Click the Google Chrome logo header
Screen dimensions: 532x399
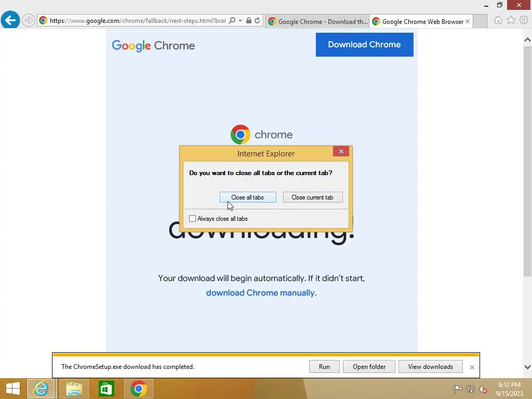[153, 46]
